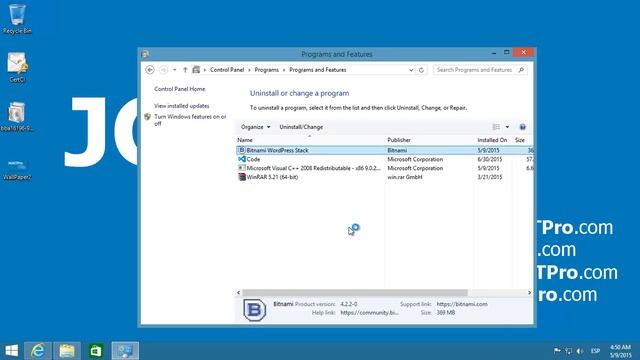Click Programs in the address breadcrumb

(267, 70)
